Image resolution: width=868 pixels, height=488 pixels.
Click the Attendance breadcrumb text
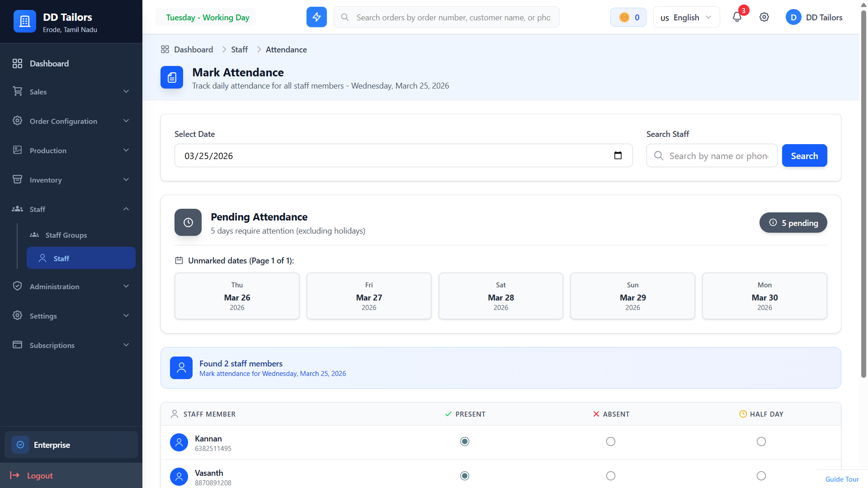[286, 49]
